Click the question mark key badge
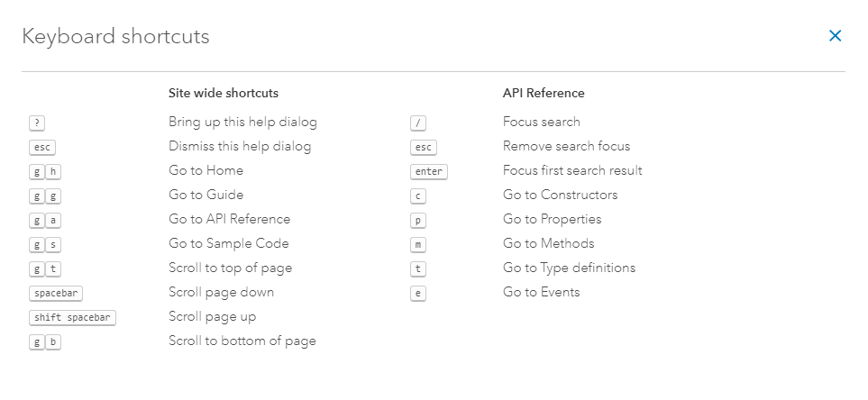The image size is (868, 400). coord(37,123)
